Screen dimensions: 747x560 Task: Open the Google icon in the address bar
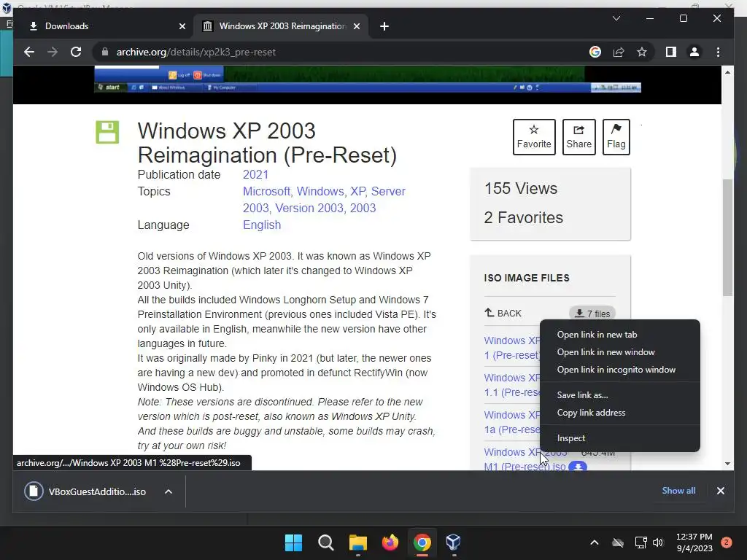click(x=595, y=52)
